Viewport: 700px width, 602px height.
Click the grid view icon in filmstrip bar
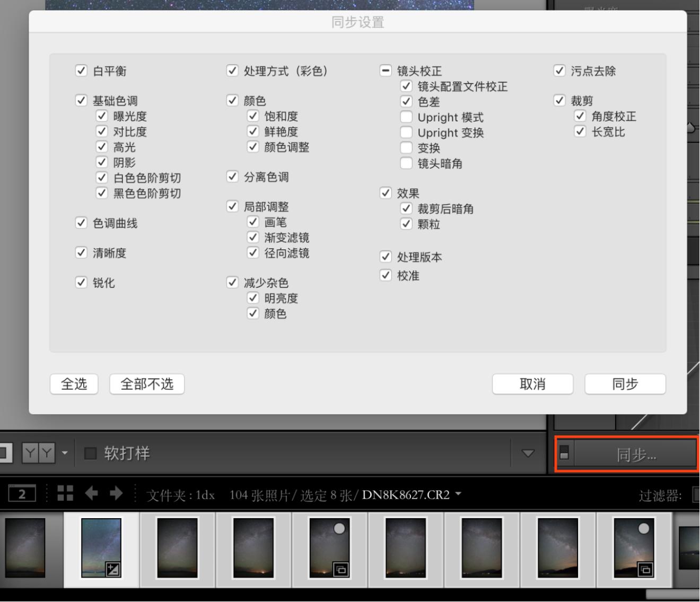coord(65,493)
